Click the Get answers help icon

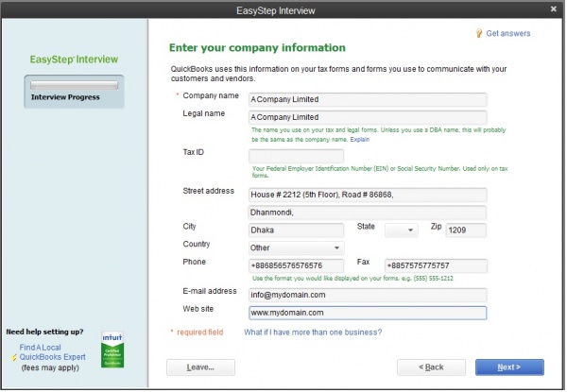coord(479,34)
